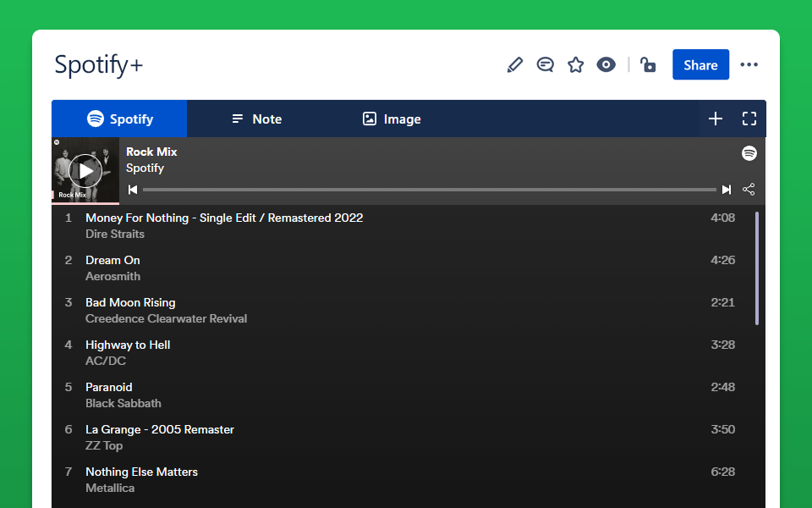Enter fullscreen with the expand icon
Screen dimensions: 812x508
pyautogui.click(x=749, y=119)
